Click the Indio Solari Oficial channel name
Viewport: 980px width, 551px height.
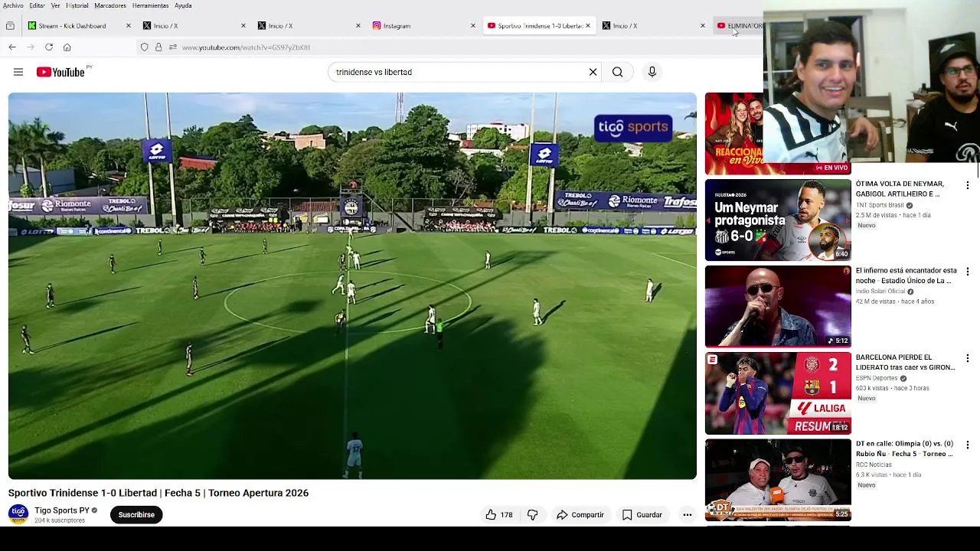pos(880,292)
